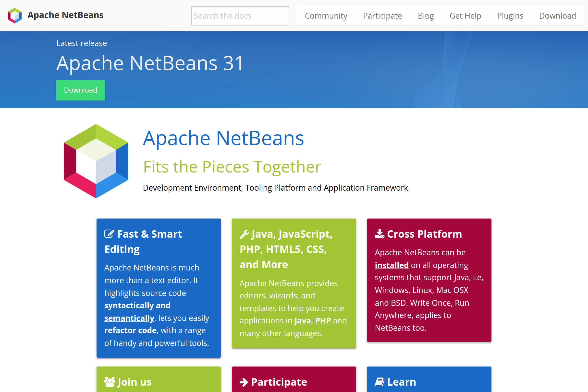Image resolution: width=588 pixels, height=392 pixels.
Task: Click the arrow icon beside Participate card
Action: click(x=244, y=382)
